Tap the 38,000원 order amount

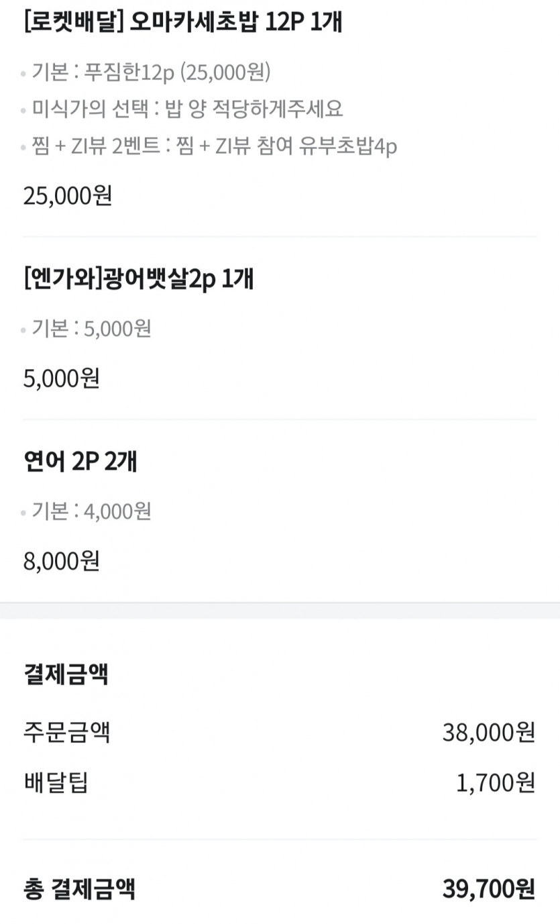(x=488, y=732)
